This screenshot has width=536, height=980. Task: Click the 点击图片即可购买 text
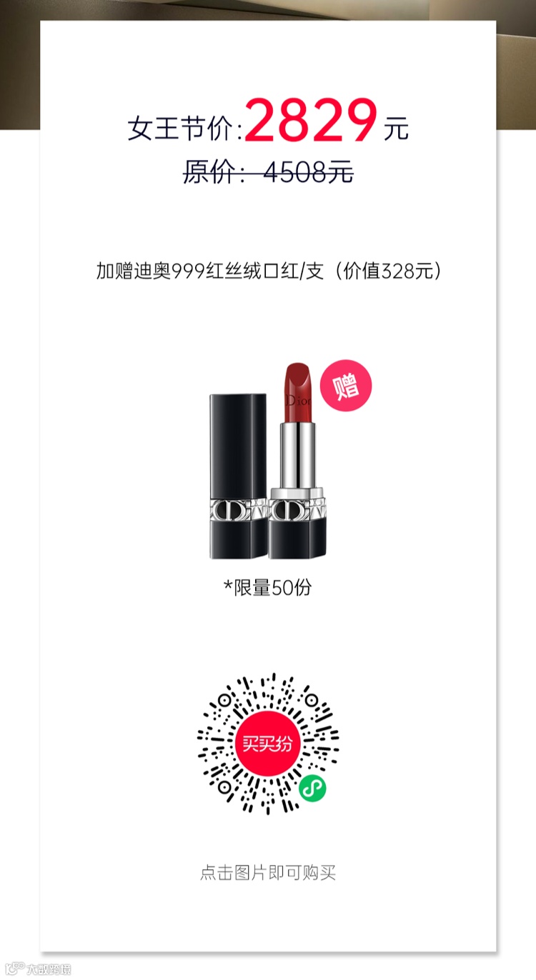coord(268,872)
